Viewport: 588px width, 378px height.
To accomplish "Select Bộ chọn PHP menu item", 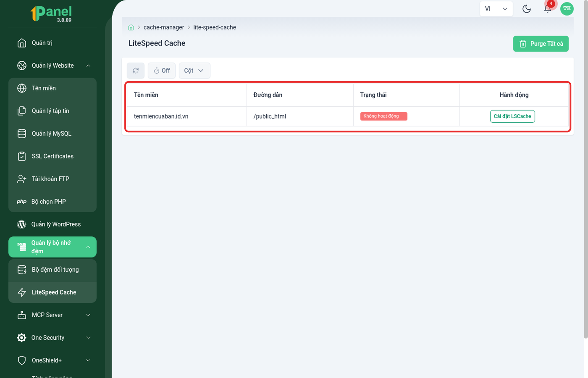I will (52, 202).
